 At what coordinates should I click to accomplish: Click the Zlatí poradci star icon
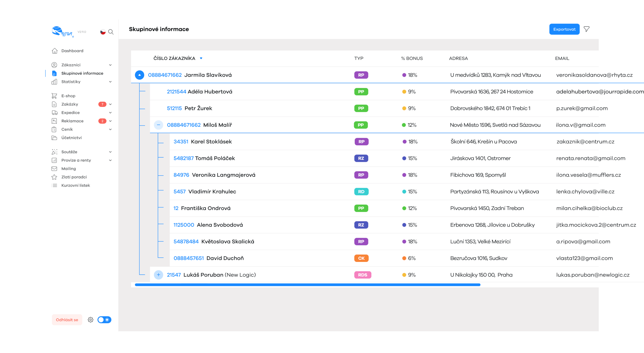click(x=54, y=177)
